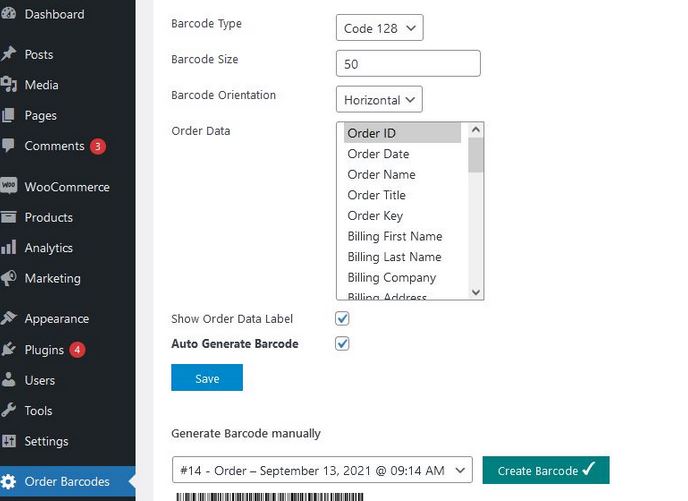Open Products menu item
This screenshot has height=501, width=688.
(x=68, y=217)
